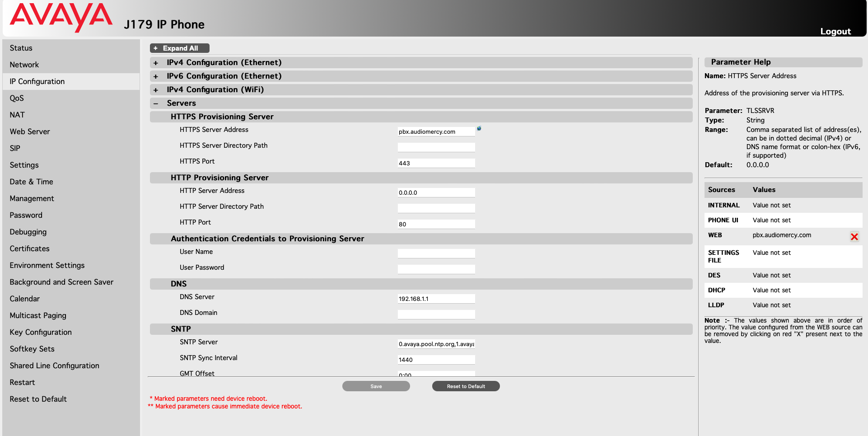Open Calendar settings

click(x=71, y=299)
